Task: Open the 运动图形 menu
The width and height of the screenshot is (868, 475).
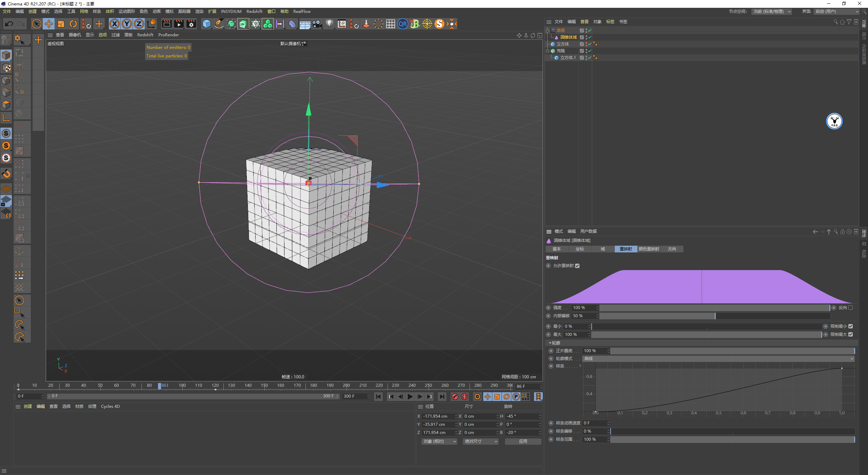Action: (x=126, y=12)
